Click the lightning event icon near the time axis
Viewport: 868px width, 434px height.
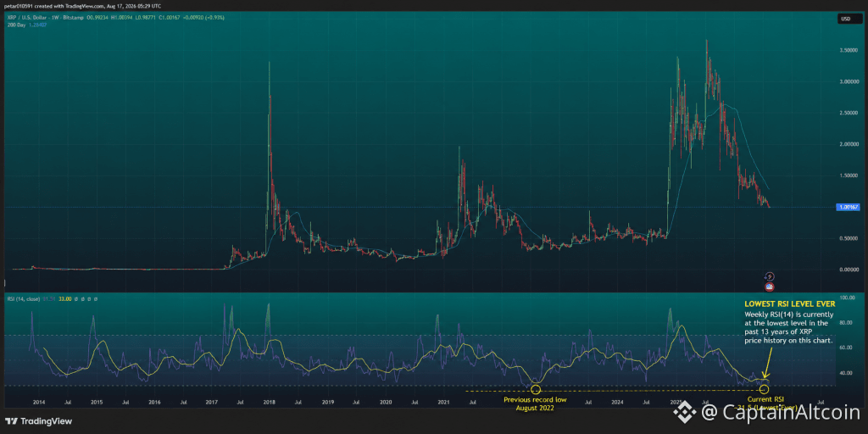769,275
